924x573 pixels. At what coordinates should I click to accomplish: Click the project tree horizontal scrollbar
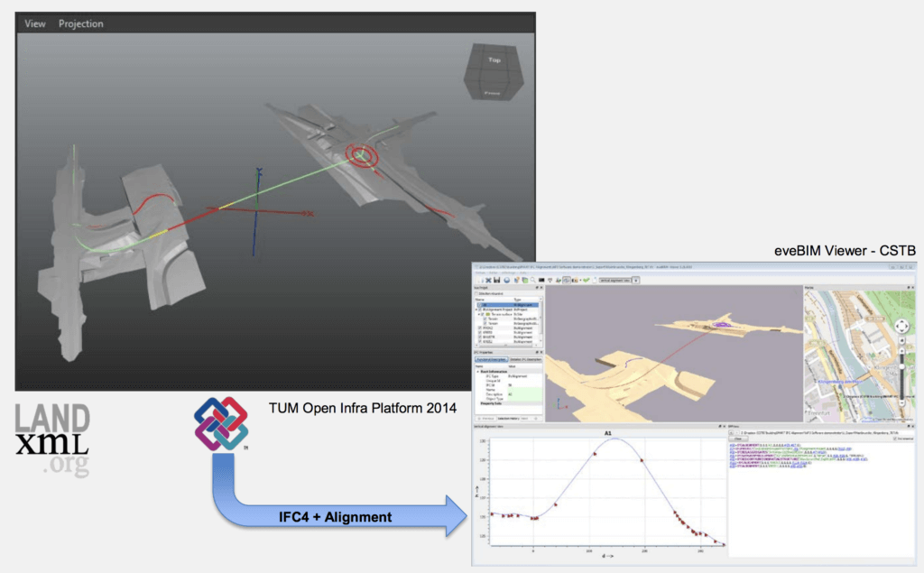pyautogui.click(x=507, y=346)
